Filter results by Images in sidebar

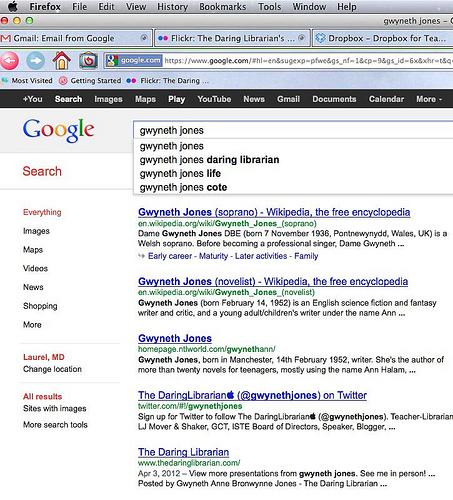(x=36, y=231)
